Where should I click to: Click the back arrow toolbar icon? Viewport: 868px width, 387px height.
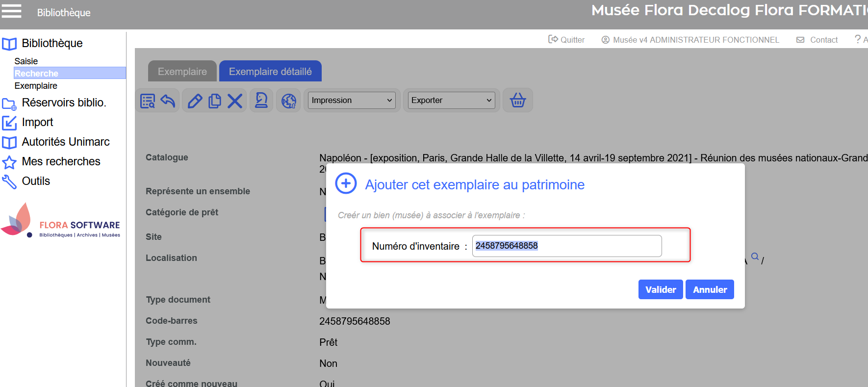(x=168, y=101)
